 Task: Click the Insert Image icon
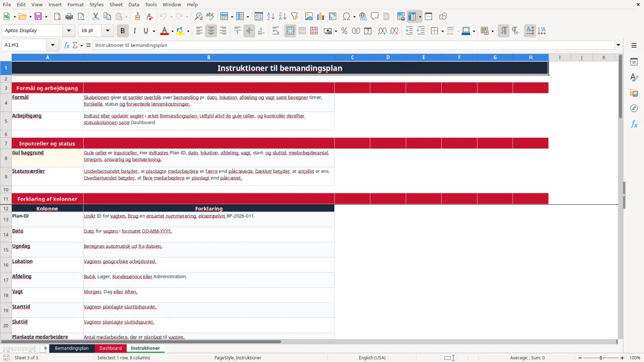click(309, 17)
